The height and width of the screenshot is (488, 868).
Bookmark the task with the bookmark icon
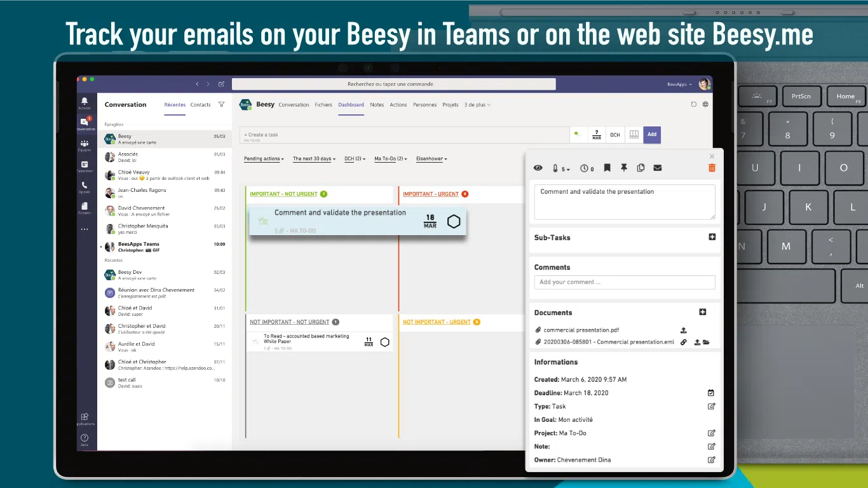pyautogui.click(x=607, y=168)
